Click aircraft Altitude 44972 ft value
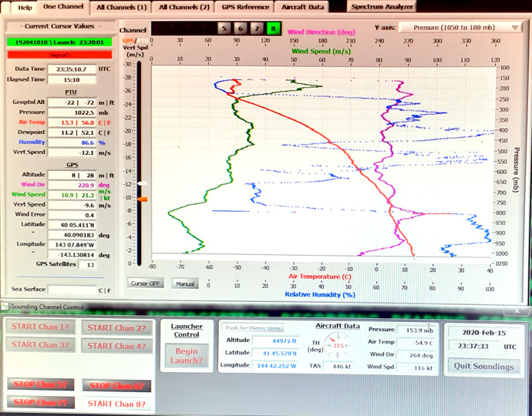 (275, 341)
